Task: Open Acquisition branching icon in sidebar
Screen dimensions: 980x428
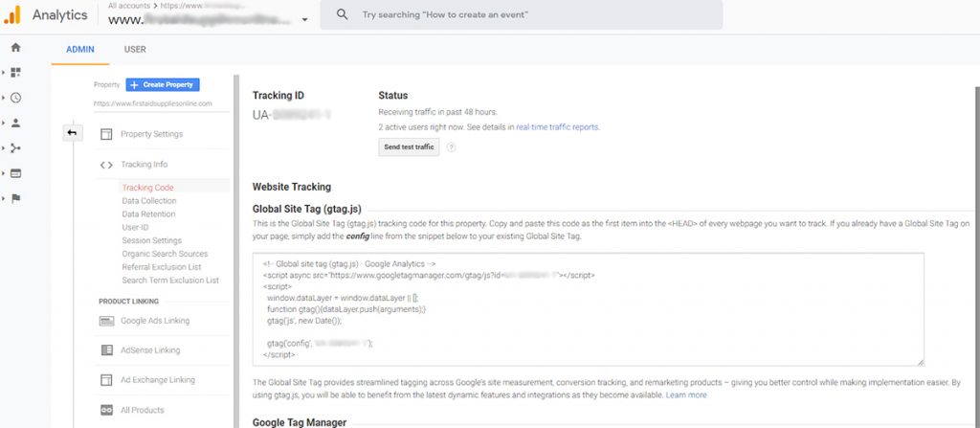Action: [x=16, y=148]
